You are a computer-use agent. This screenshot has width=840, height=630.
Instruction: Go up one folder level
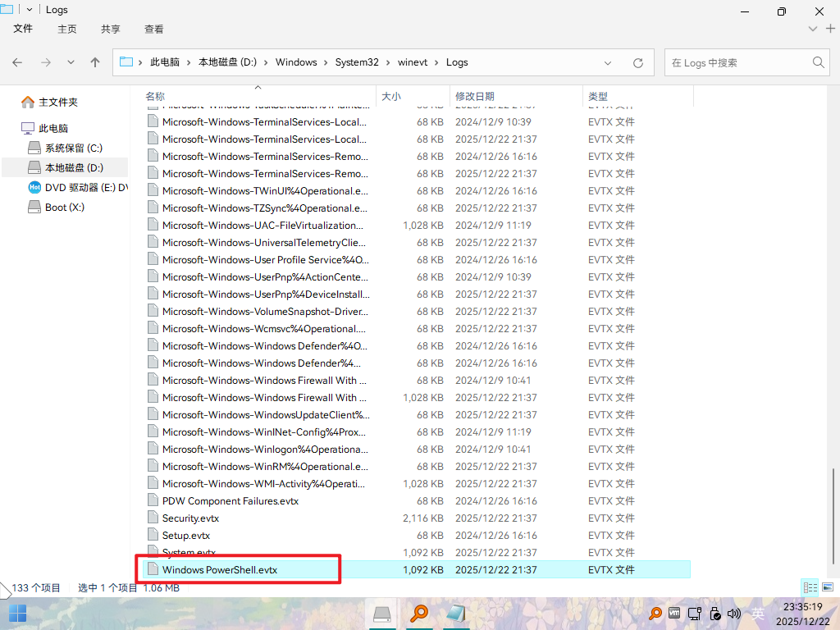(95, 62)
